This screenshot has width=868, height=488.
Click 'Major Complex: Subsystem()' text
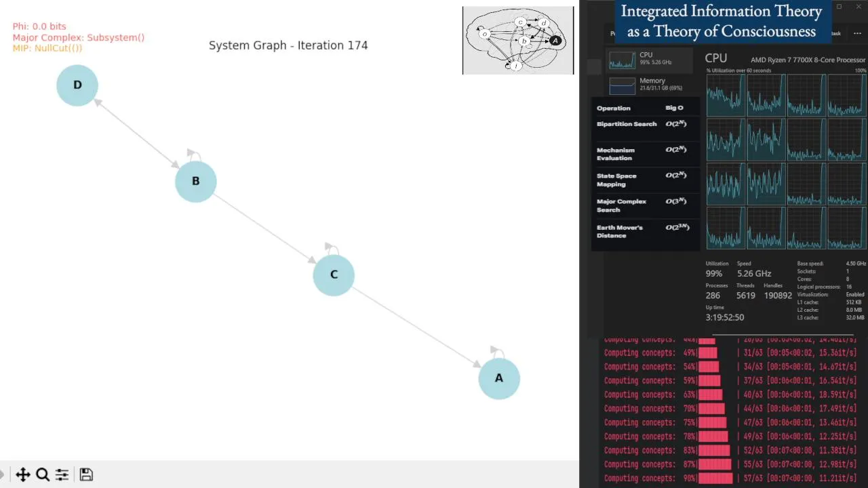[79, 37]
